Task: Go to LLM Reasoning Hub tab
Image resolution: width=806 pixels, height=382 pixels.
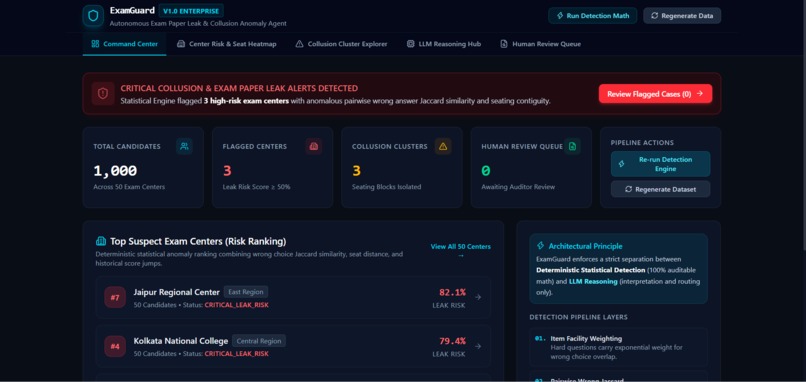Action: coord(444,44)
